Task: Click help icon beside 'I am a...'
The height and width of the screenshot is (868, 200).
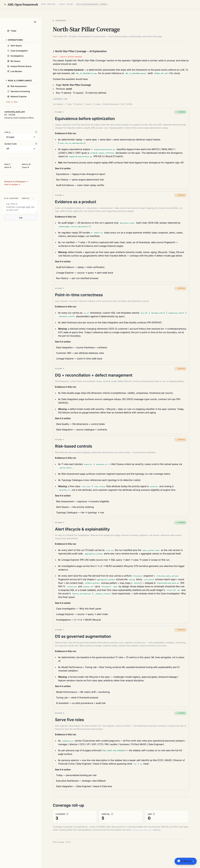Action: coord(36,132)
